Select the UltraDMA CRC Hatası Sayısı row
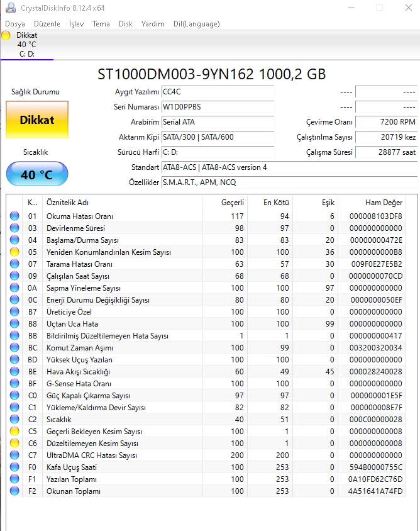 [x=92, y=456]
